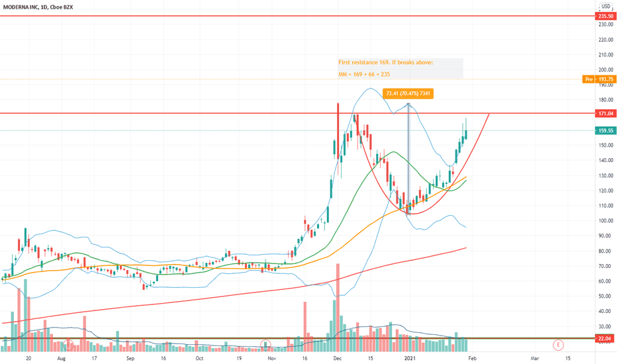The height and width of the screenshot is (364, 617).
Task: Click the Oct label on the time axis
Action: (199, 359)
